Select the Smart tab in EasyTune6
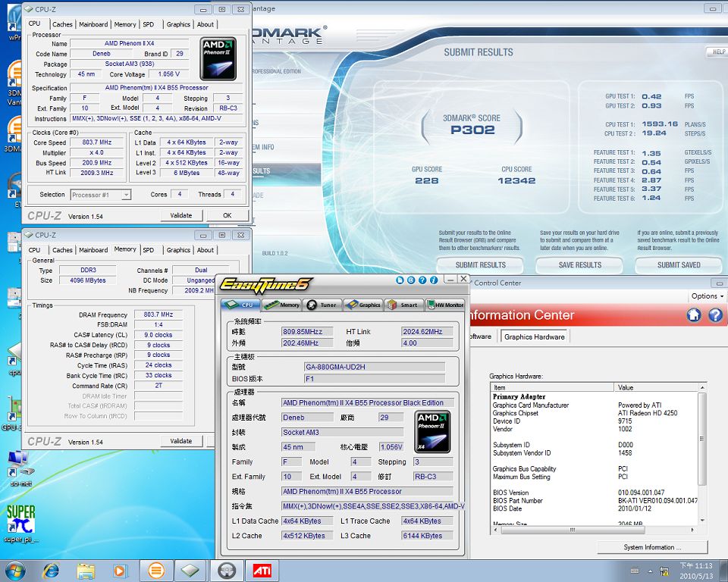Viewport: 728px width, 582px height. pyautogui.click(x=404, y=305)
